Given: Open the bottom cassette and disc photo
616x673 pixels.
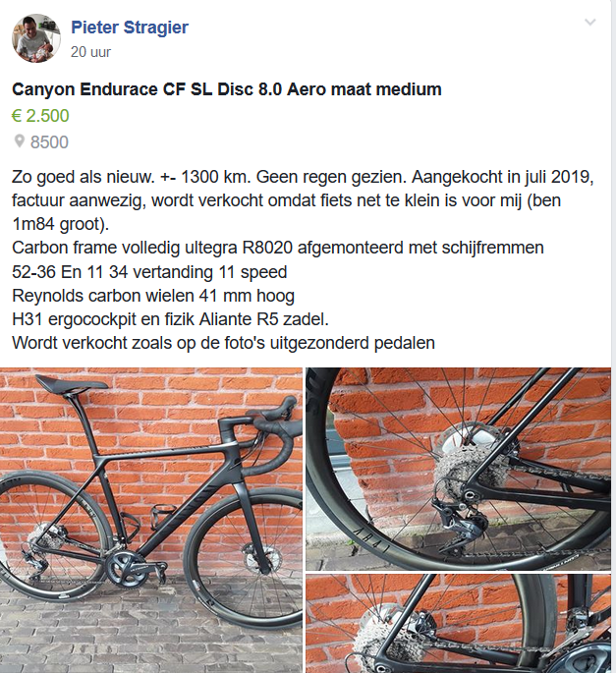Looking at the screenshot, I should click(458, 624).
